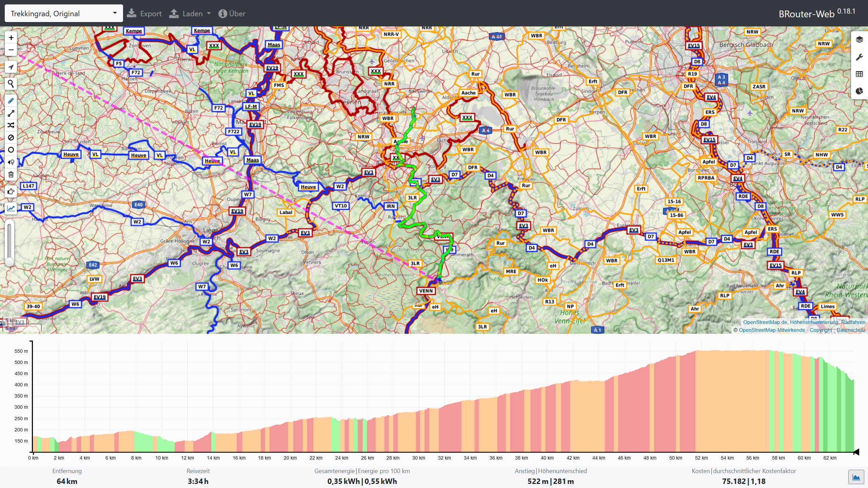
Task: Activate the map search magnifier tool
Action: pos(11,83)
